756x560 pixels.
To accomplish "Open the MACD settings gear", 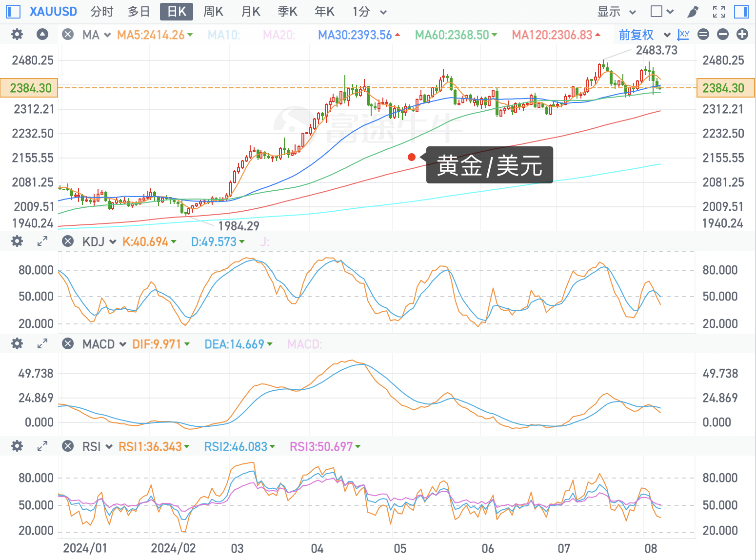I will tap(17, 343).
